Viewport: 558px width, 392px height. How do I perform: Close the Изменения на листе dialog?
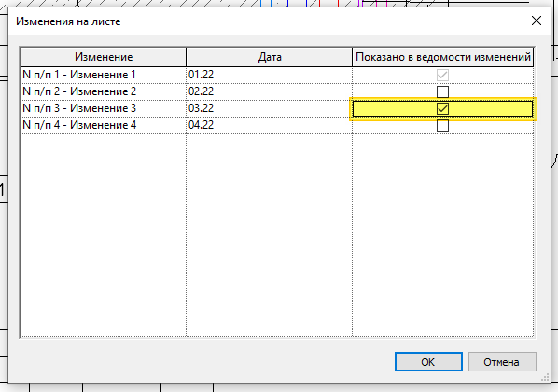pos(537,21)
